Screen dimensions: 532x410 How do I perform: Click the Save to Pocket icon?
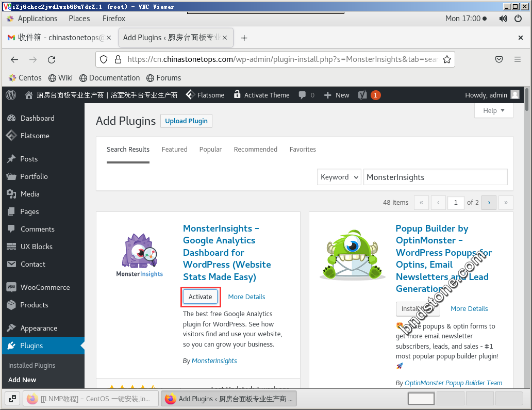[499, 59]
